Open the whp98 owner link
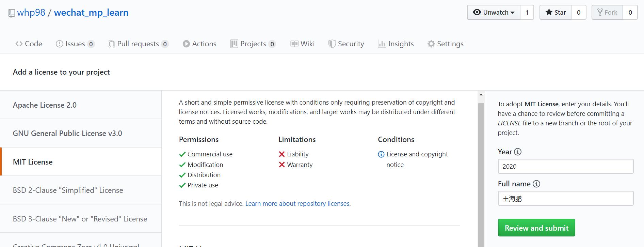Image resolution: width=644 pixels, height=247 pixels. click(31, 13)
